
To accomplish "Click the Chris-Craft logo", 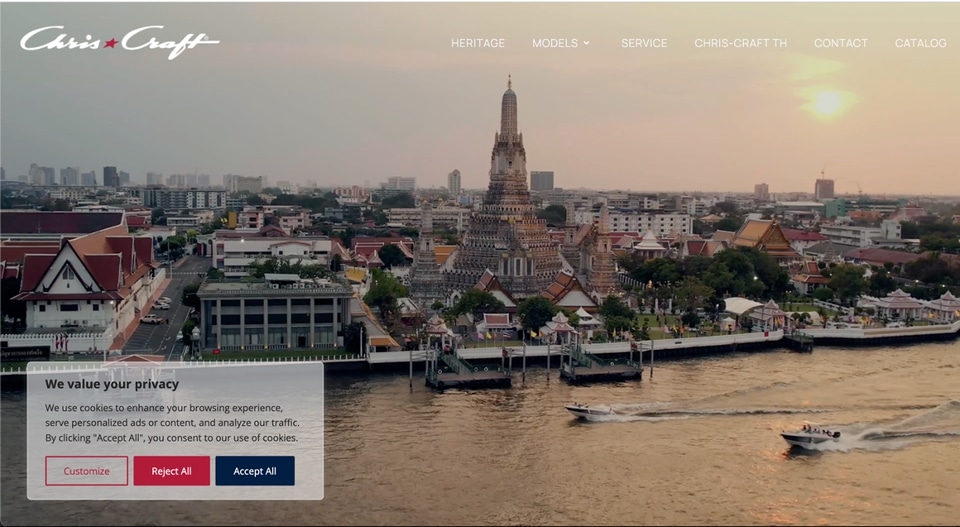I will (x=119, y=42).
